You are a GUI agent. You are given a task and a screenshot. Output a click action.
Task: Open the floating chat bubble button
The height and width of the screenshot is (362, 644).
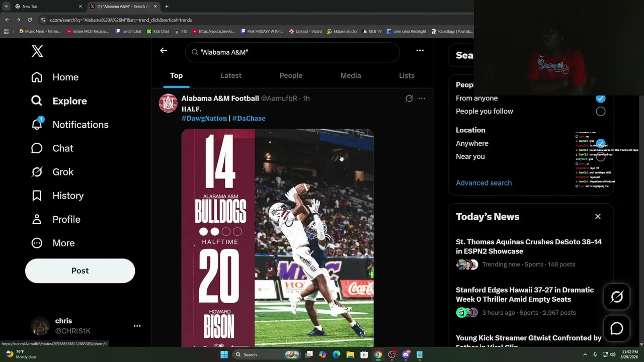617,328
